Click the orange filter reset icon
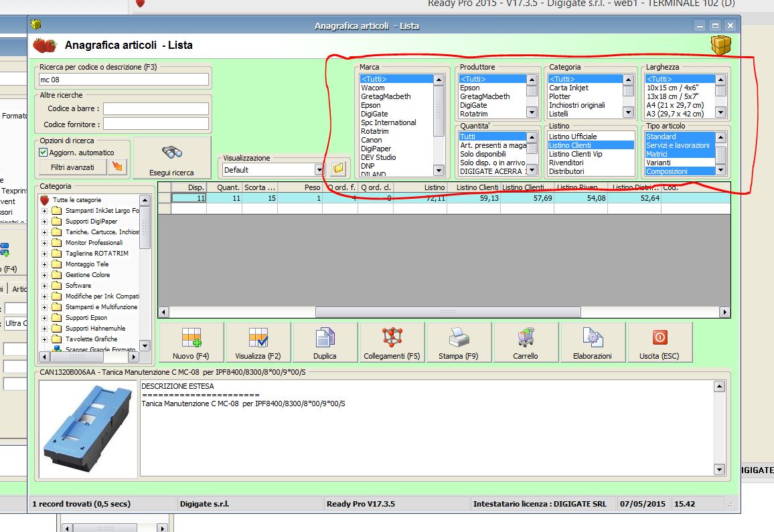This screenshot has width=774, height=532. click(117, 167)
